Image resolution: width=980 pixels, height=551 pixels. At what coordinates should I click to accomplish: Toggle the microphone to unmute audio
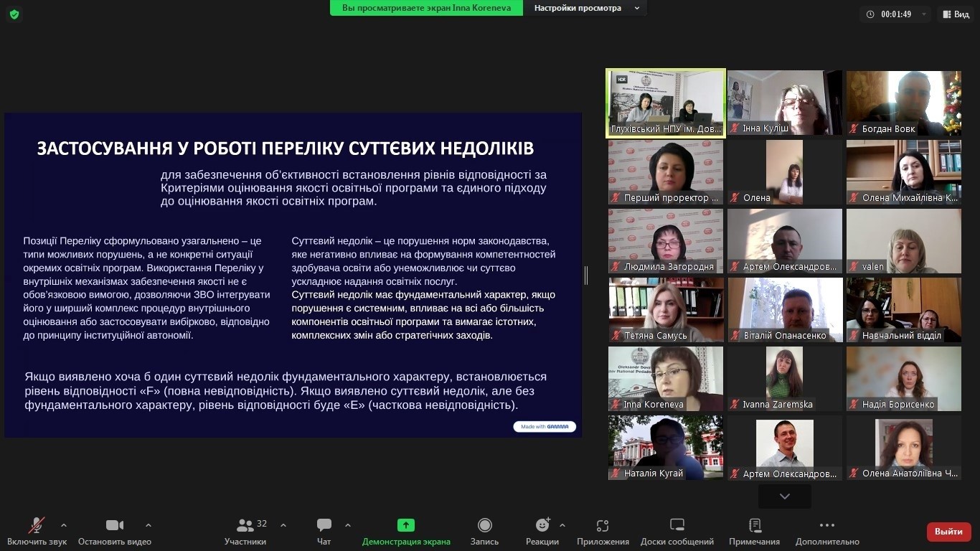tap(37, 526)
